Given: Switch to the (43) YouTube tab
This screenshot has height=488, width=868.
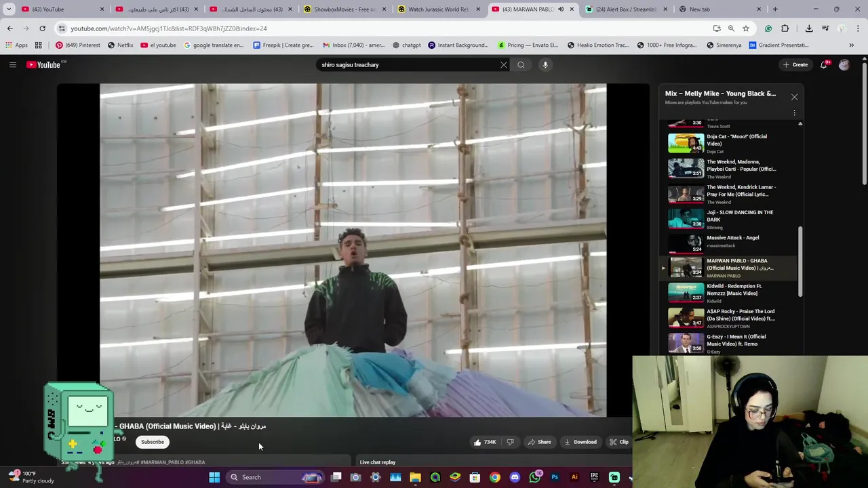Looking at the screenshot, I should click(x=63, y=9).
